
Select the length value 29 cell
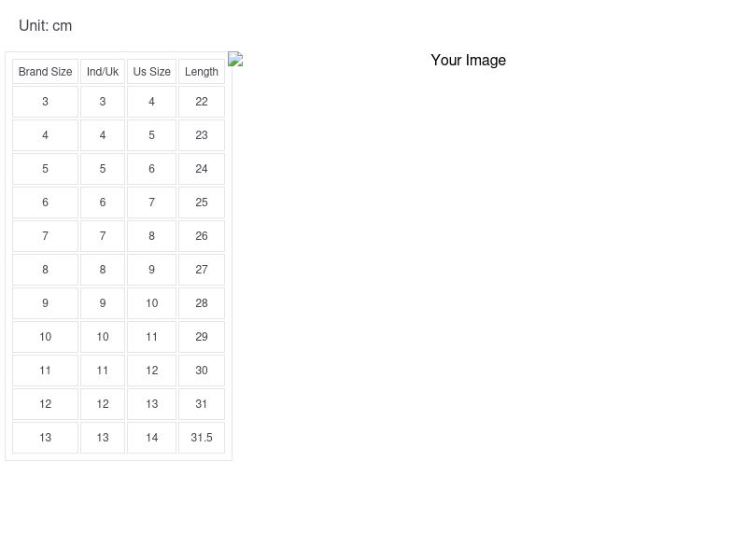click(202, 337)
